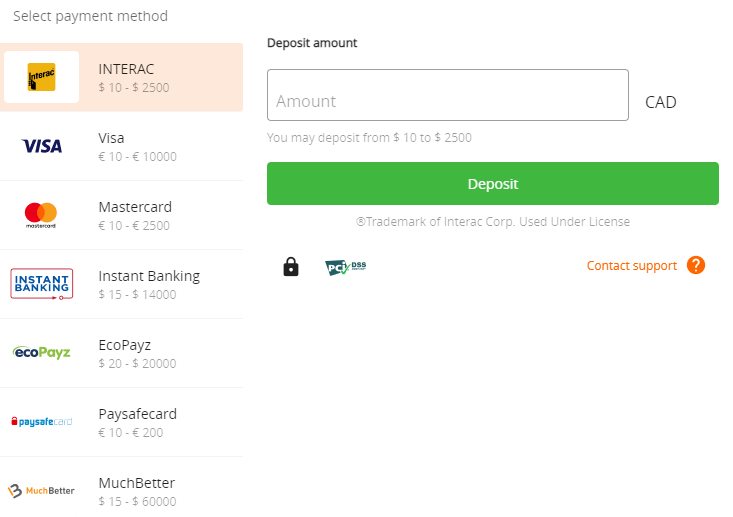The image size is (733, 517).
Task: Select Paysafecard payment option
Action: coord(122,422)
